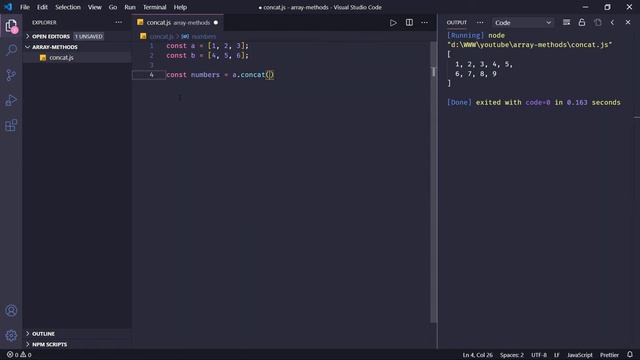This screenshot has width=640, height=360.
Task: Open Output panel More Actions ellipsis
Action: click(480, 22)
